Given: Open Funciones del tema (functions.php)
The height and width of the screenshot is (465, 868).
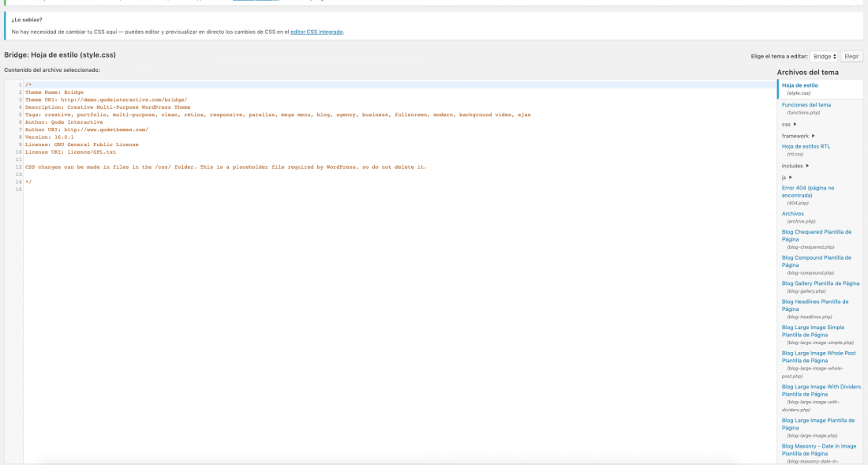Looking at the screenshot, I should click(x=806, y=105).
